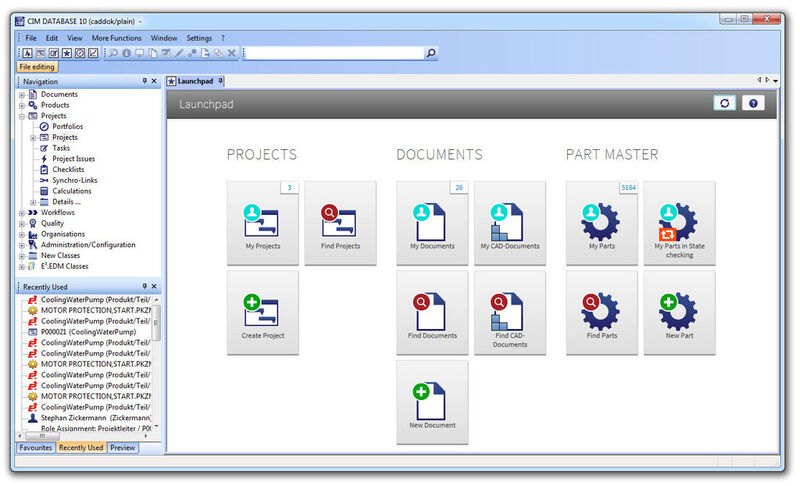The height and width of the screenshot is (486, 800).
Task: Click the Find Projects tile
Action: coord(340,223)
